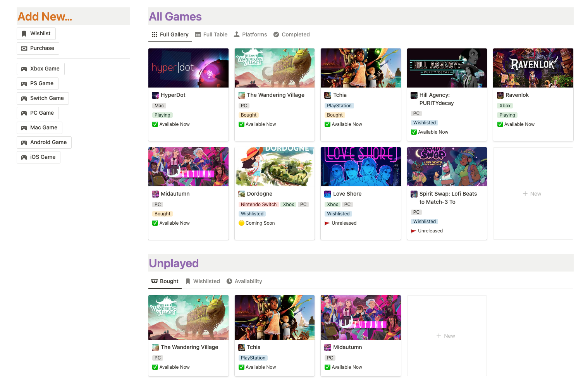Click the clock icon beside Availability
Viewport: 588px width, 380px height.
(x=229, y=281)
